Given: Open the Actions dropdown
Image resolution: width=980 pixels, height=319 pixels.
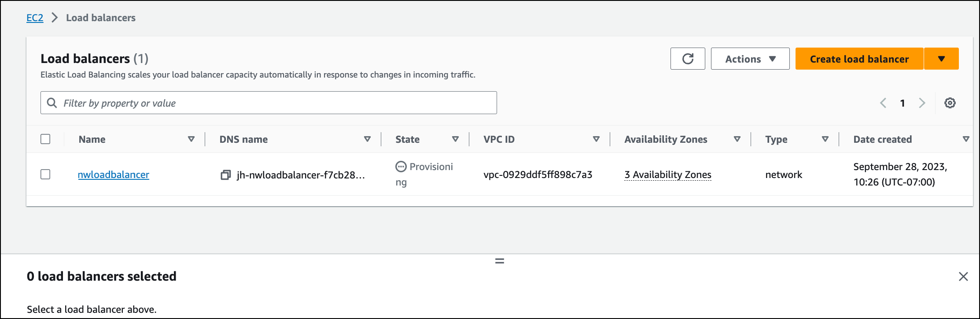Looking at the screenshot, I should pyautogui.click(x=750, y=59).
